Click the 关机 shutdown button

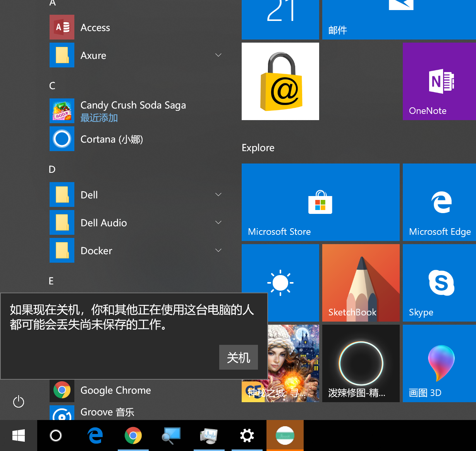pyautogui.click(x=239, y=357)
